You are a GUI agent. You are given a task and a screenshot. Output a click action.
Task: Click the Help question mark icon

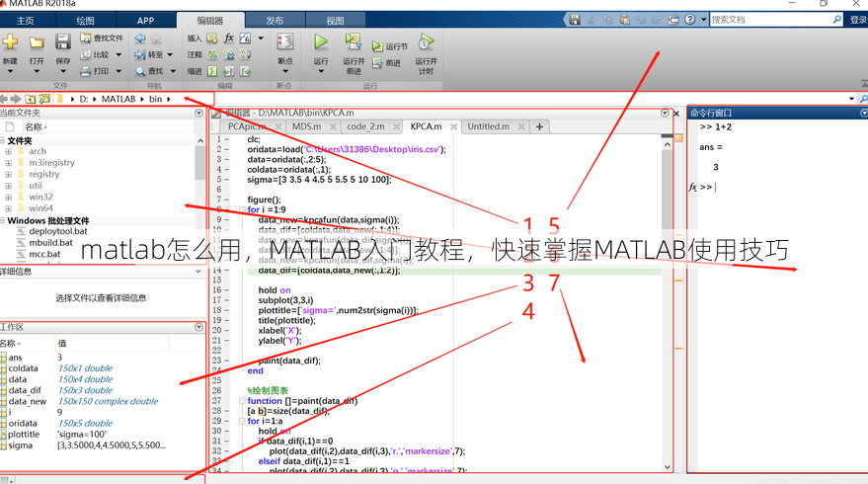pyautogui.click(x=689, y=20)
